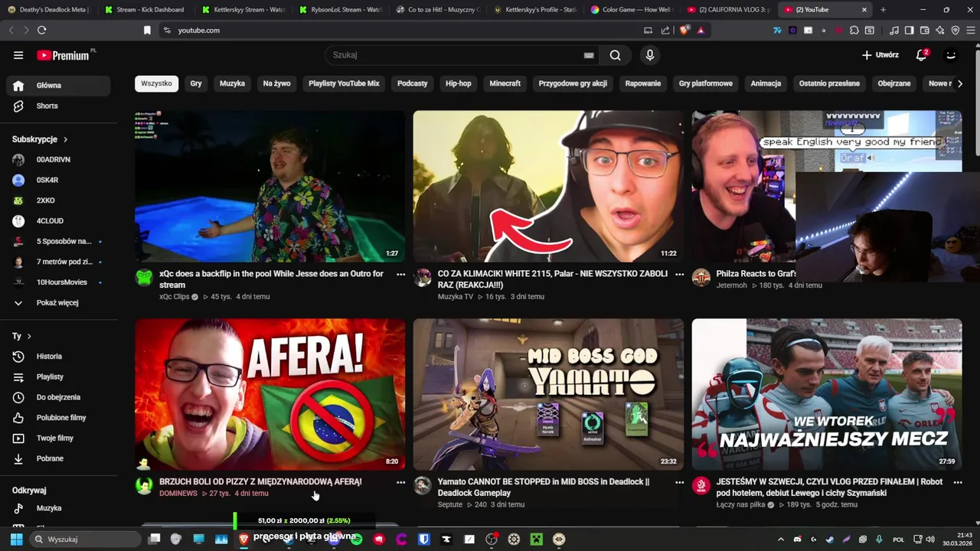Open Playlisty in sidebar

point(58,377)
